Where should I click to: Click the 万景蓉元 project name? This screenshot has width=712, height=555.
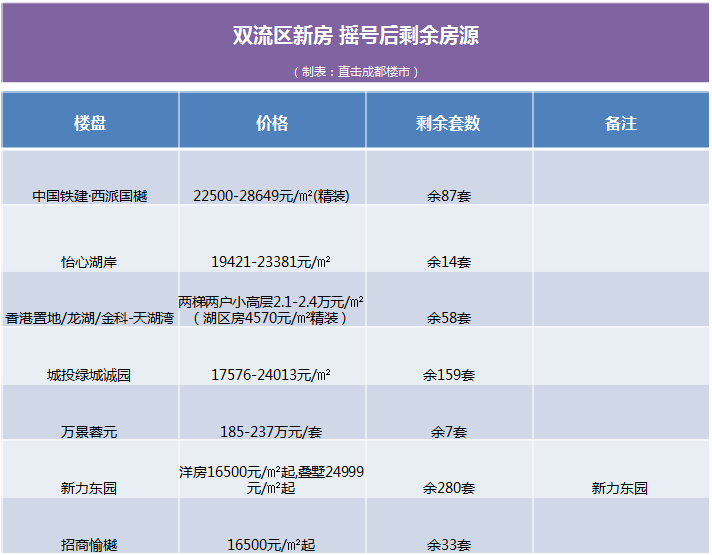(90, 432)
